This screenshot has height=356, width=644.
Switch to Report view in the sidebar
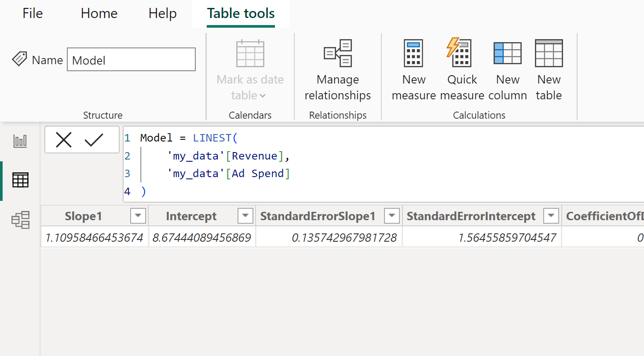[x=20, y=141]
